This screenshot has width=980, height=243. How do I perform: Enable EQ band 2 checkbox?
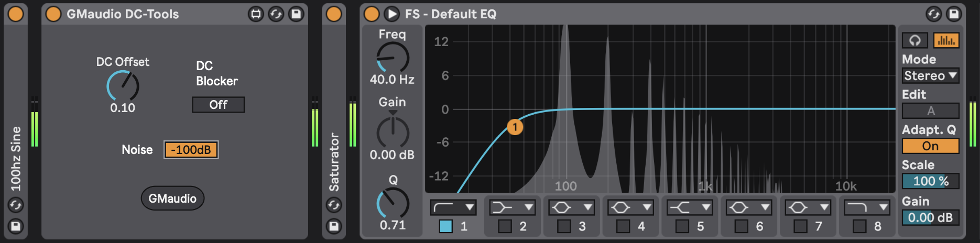point(505,226)
